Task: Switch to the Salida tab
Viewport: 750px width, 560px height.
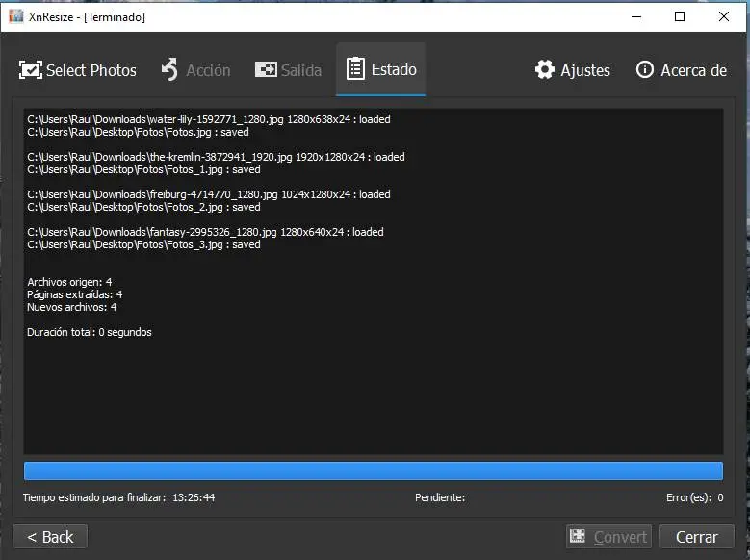Action: (288, 70)
